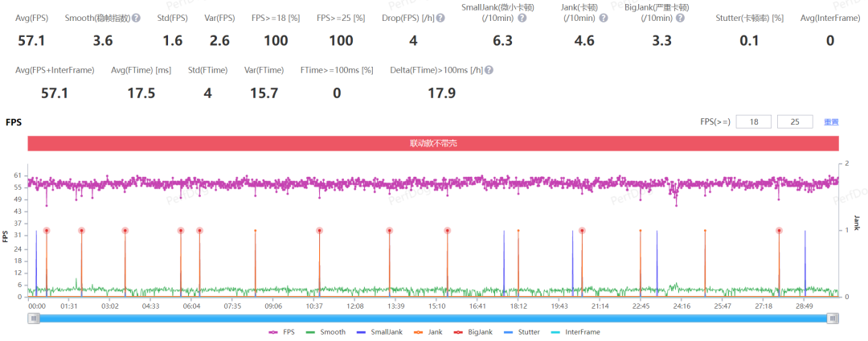Open the help icon for BigJank(严重卡顿)
The width and height of the screenshot is (868, 341).
pyautogui.click(x=681, y=18)
